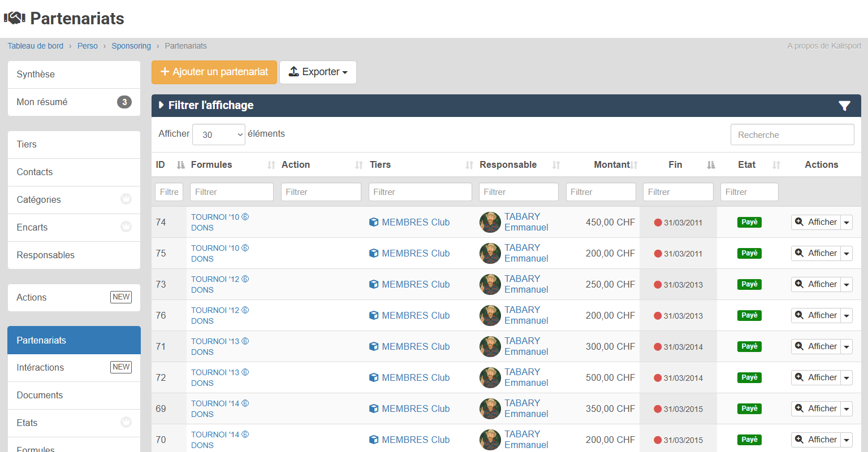Sort table by Montant column arrows
868x452 pixels.
click(634, 165)
